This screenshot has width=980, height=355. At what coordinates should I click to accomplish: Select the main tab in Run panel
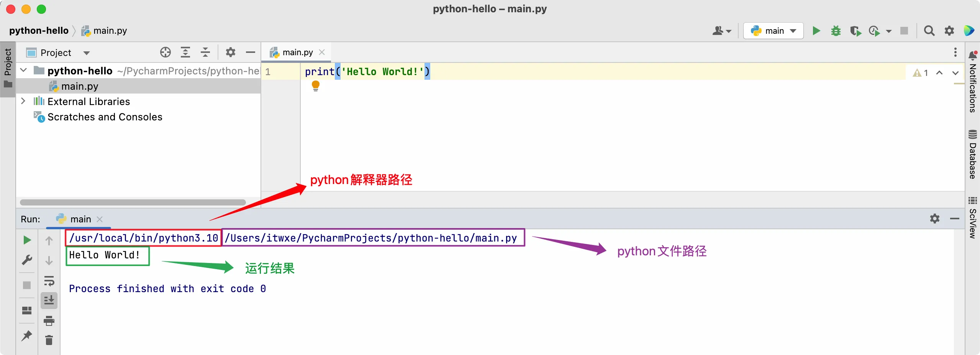tap(80, 219)
